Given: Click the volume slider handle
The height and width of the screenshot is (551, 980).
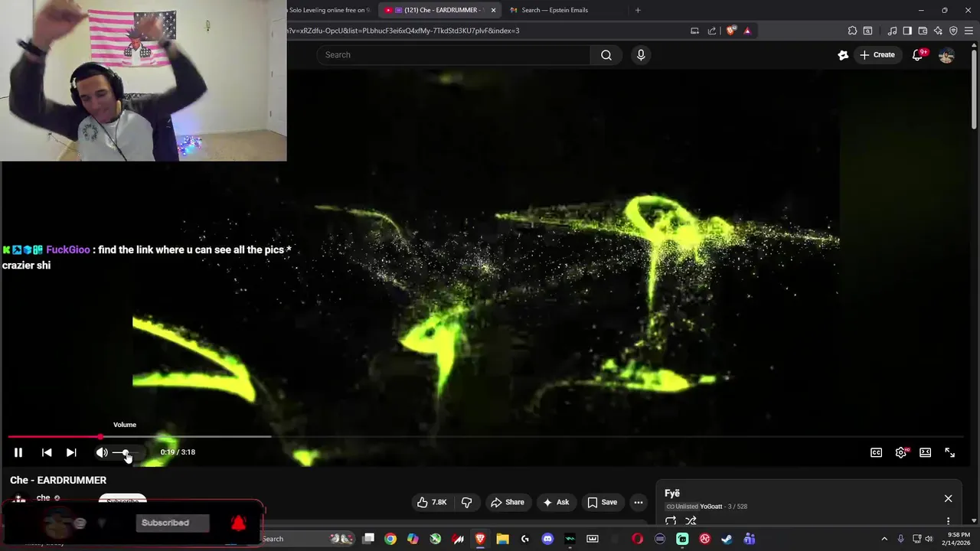Looking at the screenshot, I should [x=126, y=452].
